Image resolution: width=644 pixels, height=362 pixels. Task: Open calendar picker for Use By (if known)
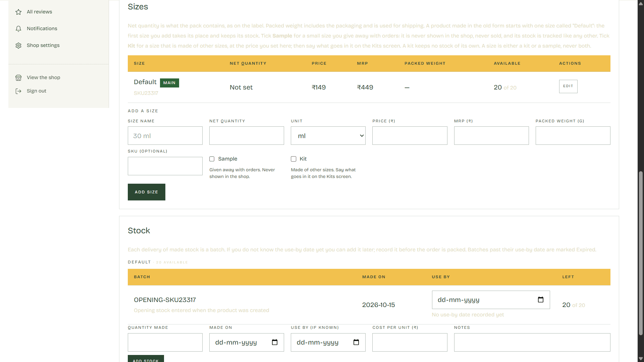click(x=356, y=342)
